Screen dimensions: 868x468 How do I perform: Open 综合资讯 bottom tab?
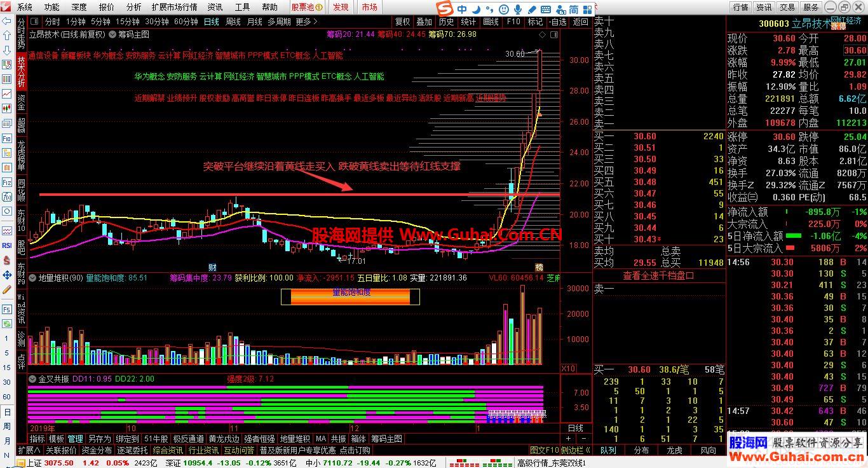[168, 450]
